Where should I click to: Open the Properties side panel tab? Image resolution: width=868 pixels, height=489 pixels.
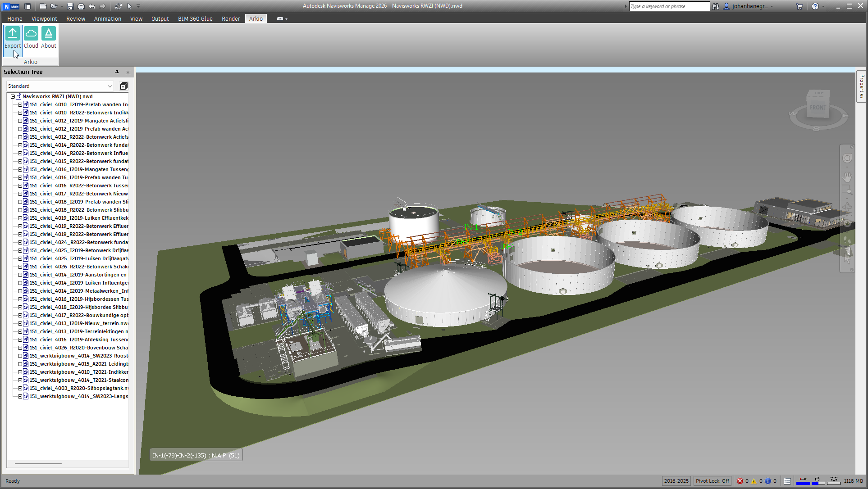pos(862,86)
